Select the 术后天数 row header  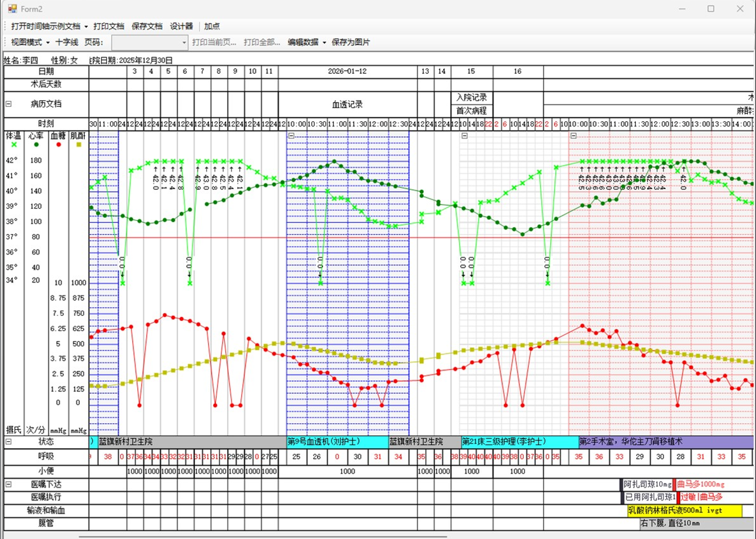pos(46,84)
